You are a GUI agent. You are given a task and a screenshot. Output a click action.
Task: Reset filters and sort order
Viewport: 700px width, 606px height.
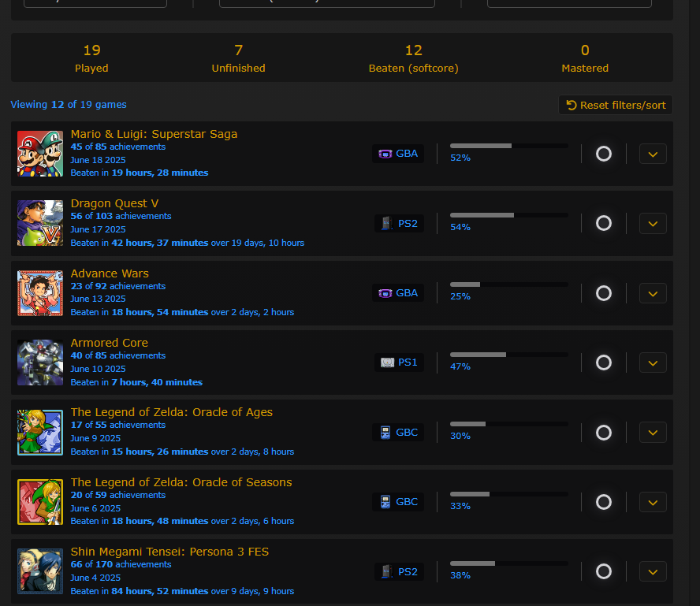point(616,105)
